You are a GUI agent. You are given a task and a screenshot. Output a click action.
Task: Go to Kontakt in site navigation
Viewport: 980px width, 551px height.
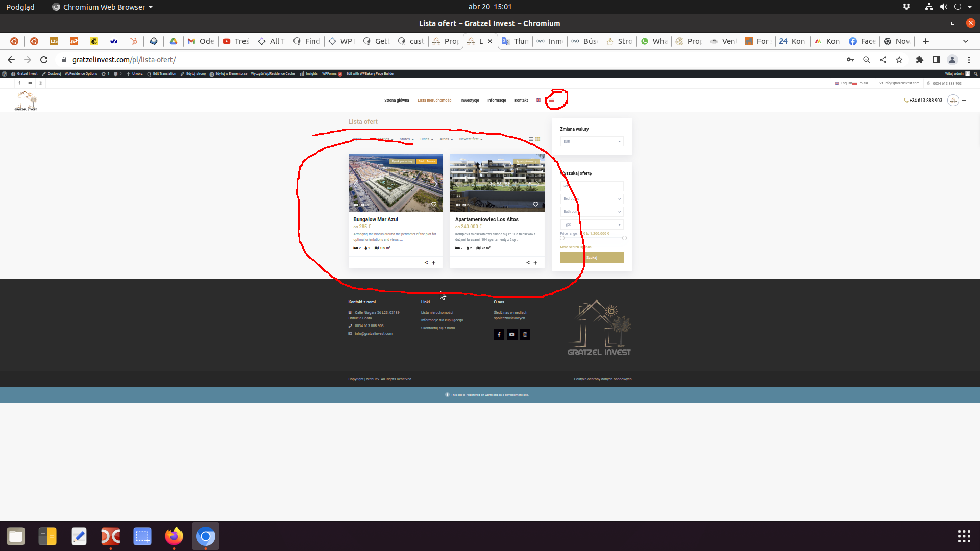click(521, 100)
